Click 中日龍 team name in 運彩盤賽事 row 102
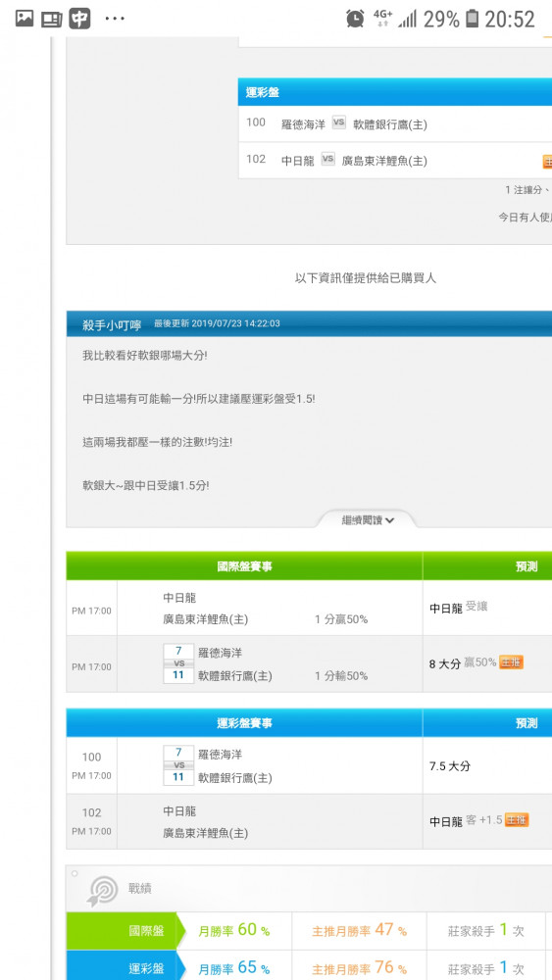This screenshot has width=552, height=980. click(179, 811)
